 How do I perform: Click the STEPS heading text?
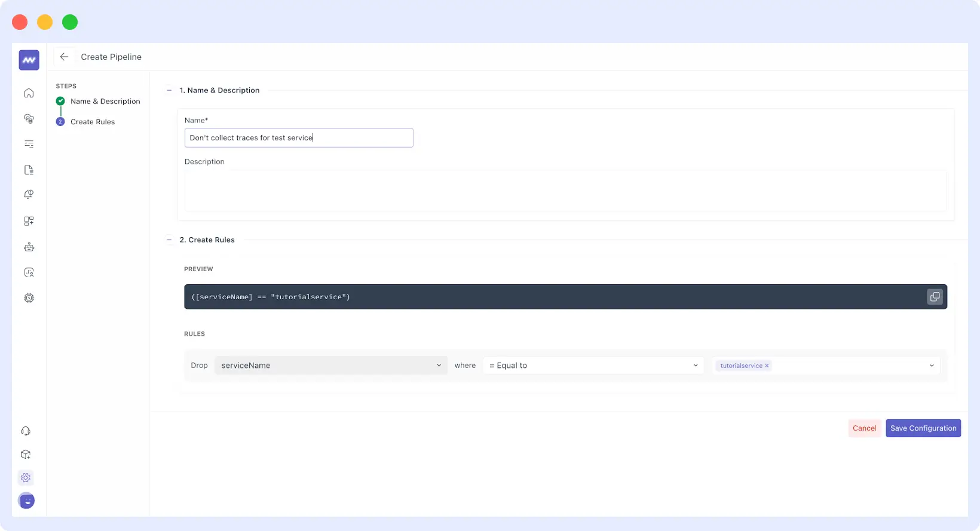coord(66,86)
